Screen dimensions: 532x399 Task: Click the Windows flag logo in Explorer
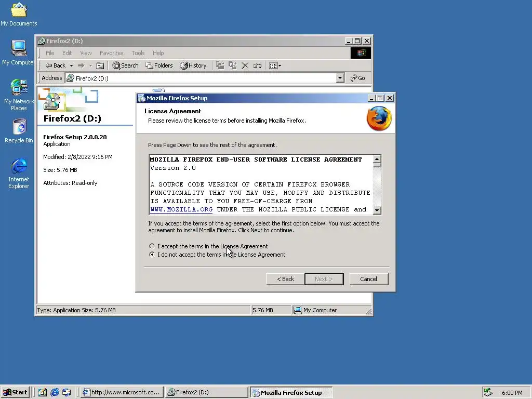tap(361, 53)
